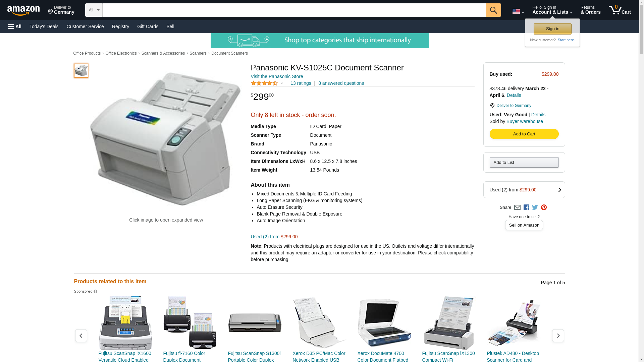This screenshot has width=644, height=362.
Task: Share on Pinterest icon
Action: pyautogui.click(x=544, y=207)
